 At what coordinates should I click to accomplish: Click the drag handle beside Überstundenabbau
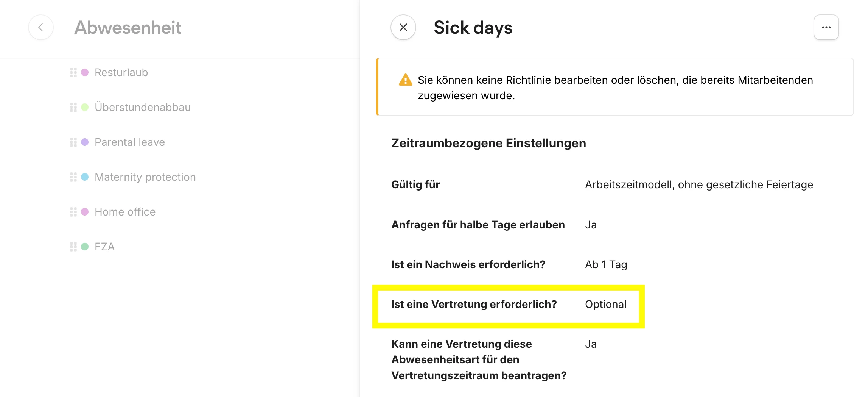(73, 108)
